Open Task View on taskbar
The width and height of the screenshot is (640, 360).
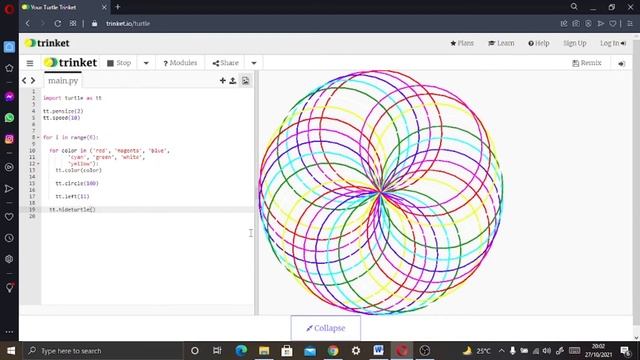coord(217,351)
